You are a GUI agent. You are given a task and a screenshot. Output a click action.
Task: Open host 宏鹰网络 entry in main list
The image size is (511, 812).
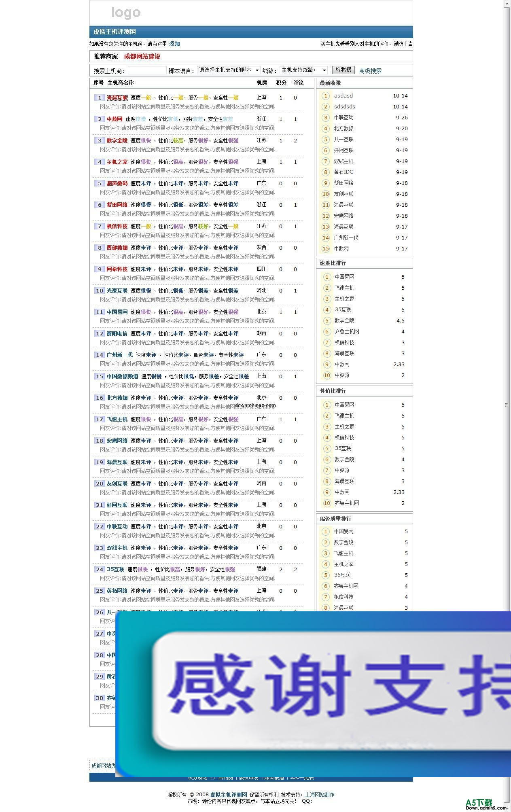tap(117, 441)
